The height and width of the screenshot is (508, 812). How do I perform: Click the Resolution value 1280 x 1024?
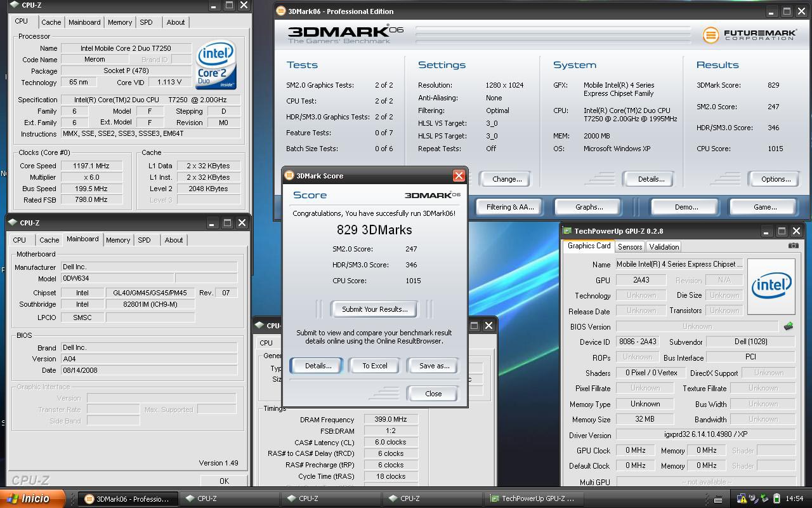pyautogui.click(x=504, y=85)
